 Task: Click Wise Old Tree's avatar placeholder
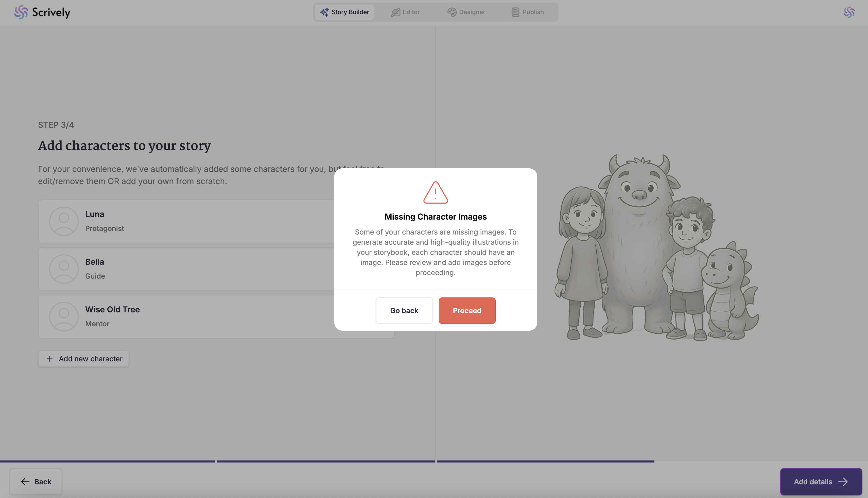point(64,316)
